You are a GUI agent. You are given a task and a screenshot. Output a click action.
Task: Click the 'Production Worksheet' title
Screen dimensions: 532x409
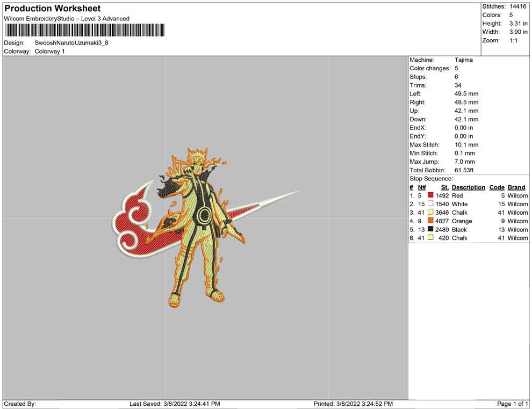[x=52, y=8]
